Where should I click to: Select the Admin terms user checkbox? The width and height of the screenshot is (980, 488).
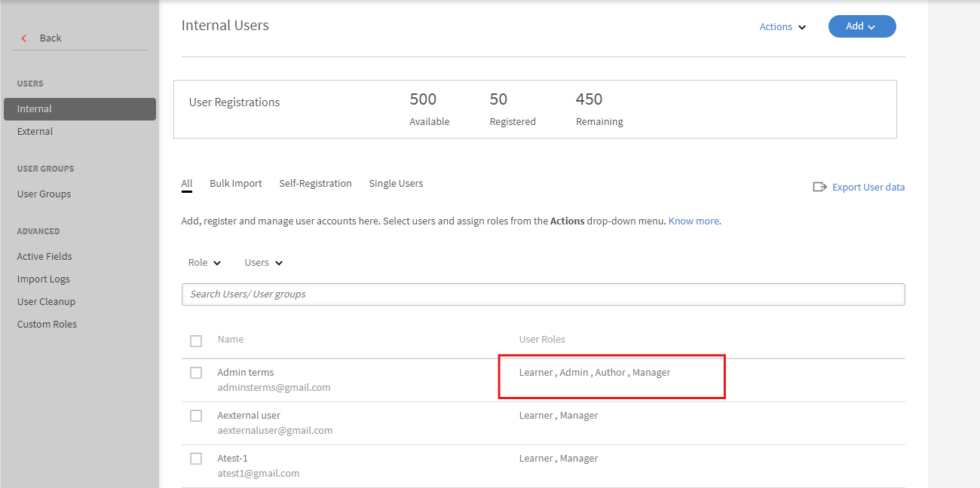pos(196,373)
